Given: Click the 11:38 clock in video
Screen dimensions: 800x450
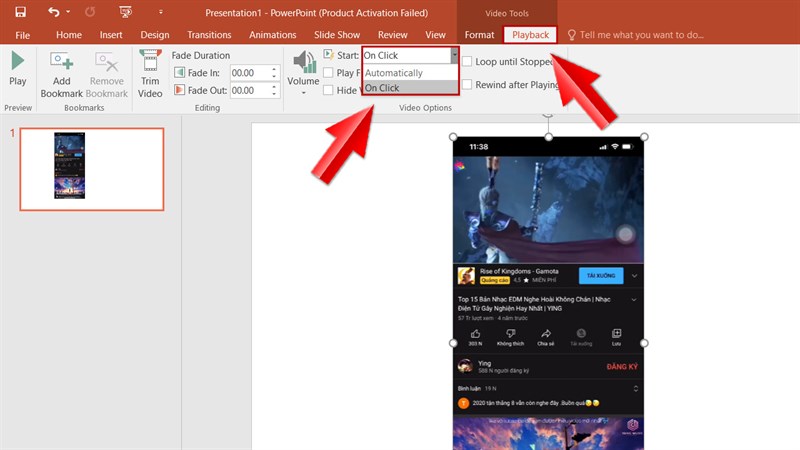Looking at the screenshot, I should coord(479,147).
